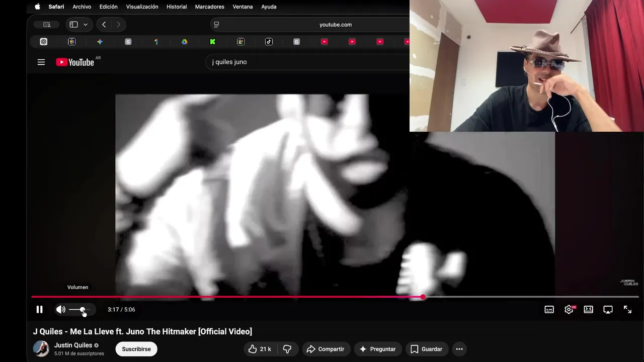Save the video with Guardar

point(427,349)
